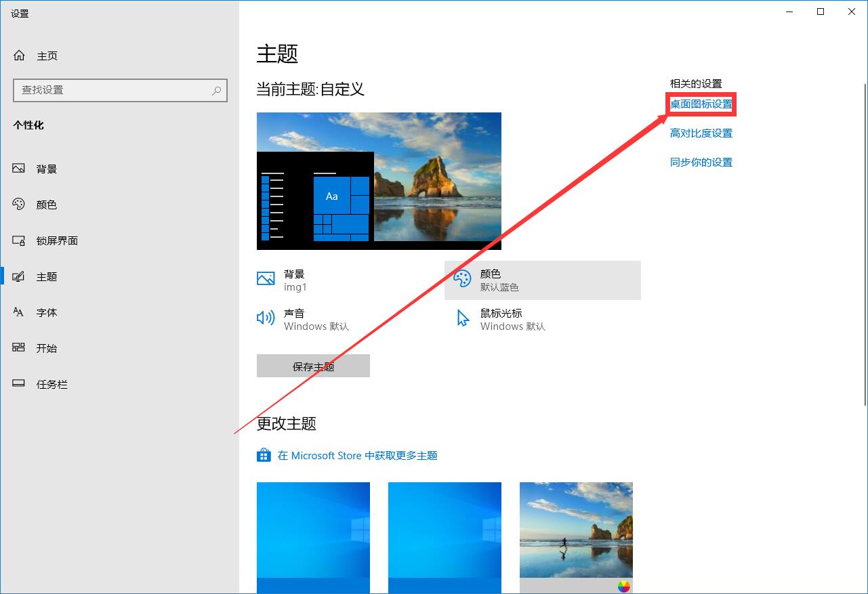This screenshot has width=868, height=594.
Task: Click the 开始 tiles icon in sidebar
Action: pos(19,348)
